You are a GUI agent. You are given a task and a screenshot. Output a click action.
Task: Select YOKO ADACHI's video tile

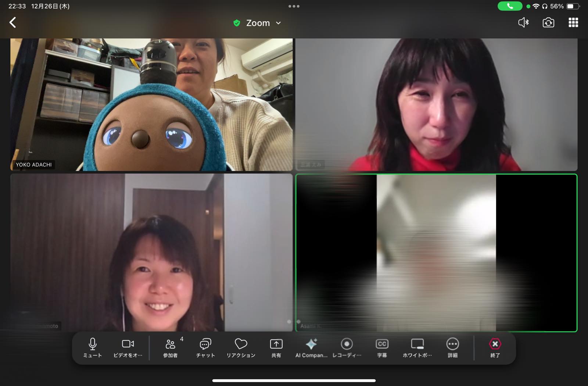[x=151, y=105]
